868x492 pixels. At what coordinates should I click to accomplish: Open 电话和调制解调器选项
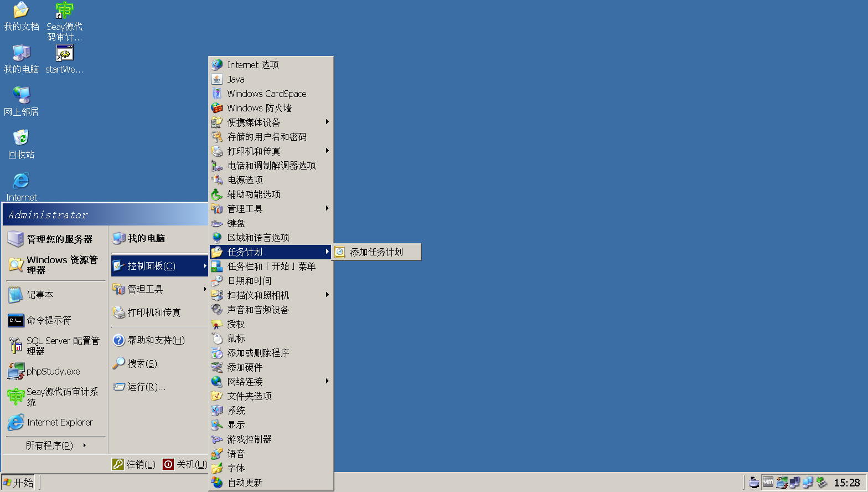271,166
